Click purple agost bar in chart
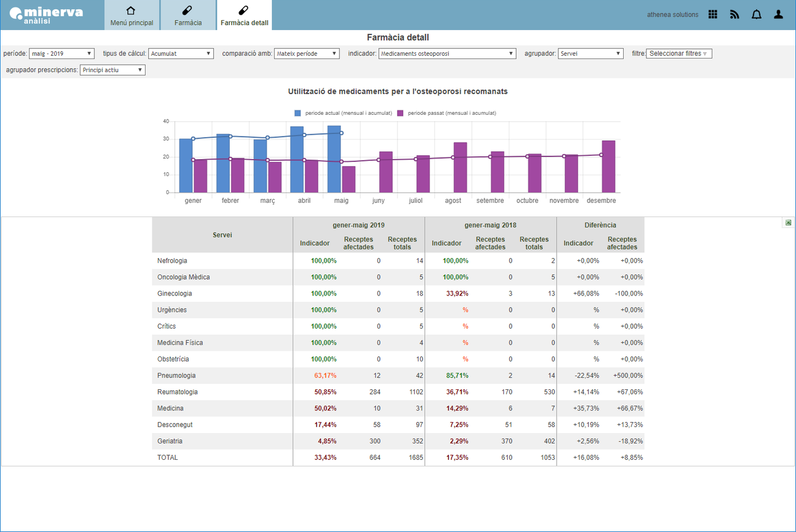The height and width of the screenshot is (532, 796). (461, 168)
